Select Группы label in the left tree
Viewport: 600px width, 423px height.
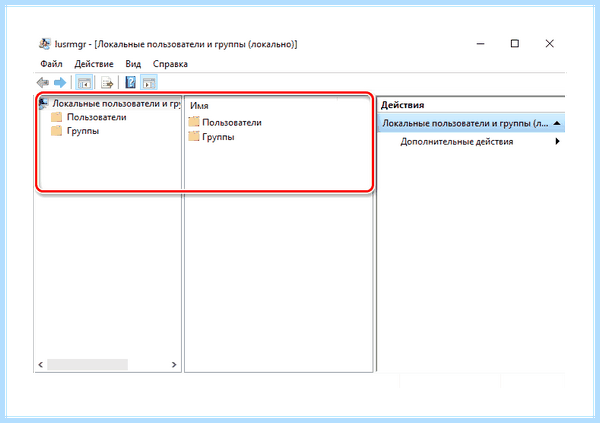point(83,131)
